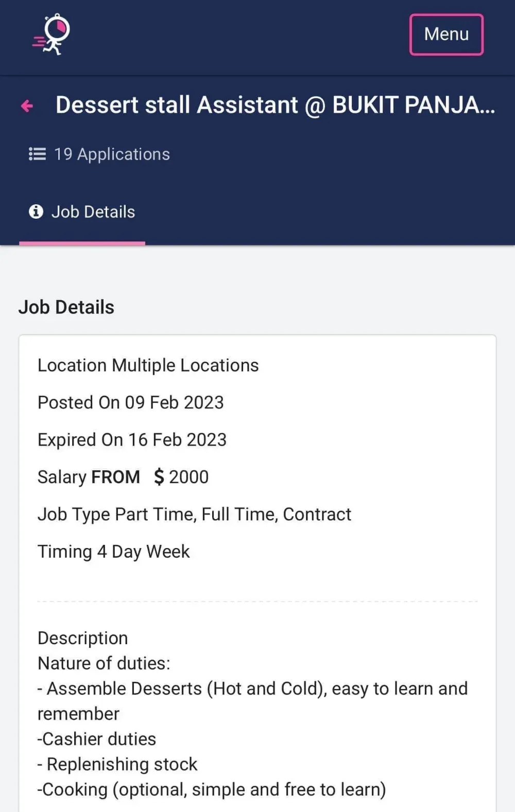This screenshot has width=515, height=812.
Task: Click the info icon beside Job Details
Action: 36,211
